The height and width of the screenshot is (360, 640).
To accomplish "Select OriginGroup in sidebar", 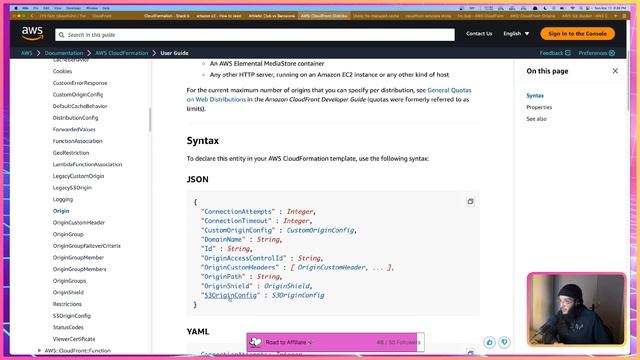I will point(68,234).
